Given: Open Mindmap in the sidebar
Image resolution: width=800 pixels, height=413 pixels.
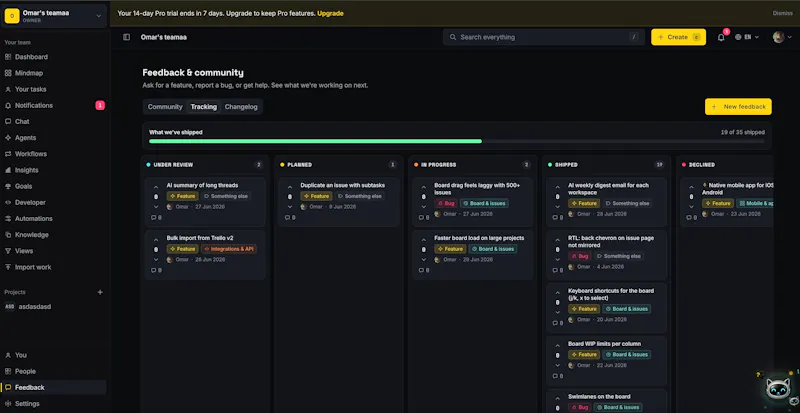Looking at the screenshot, I should pos(54,73).
